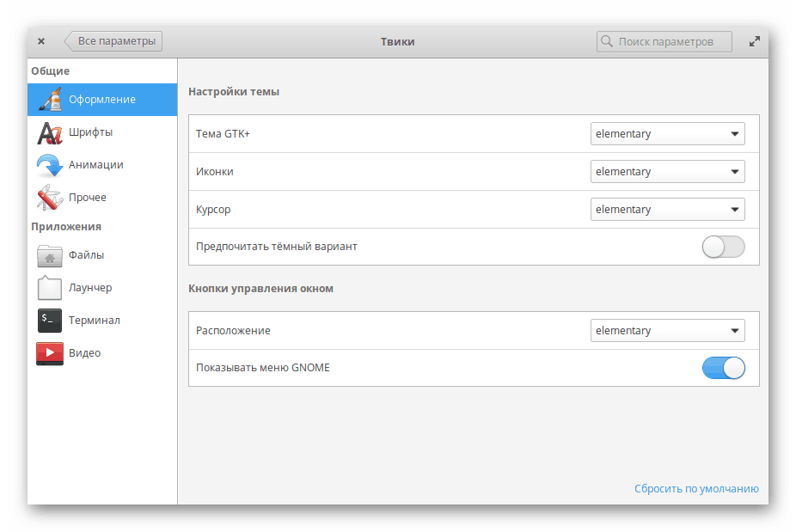Click the Терминал terminal icon
The height and width of the screenshot is (532, 796).
[x=50, y=321]
